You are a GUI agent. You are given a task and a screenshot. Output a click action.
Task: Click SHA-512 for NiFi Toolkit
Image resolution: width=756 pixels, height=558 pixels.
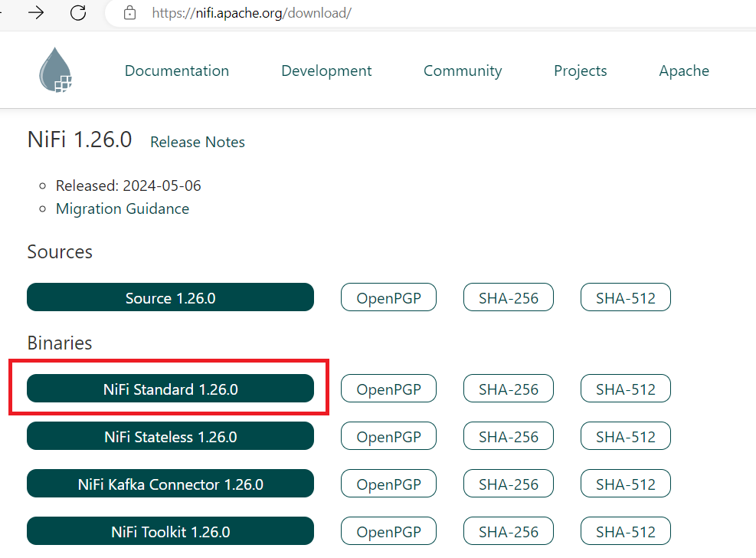(x=625, y=531)
